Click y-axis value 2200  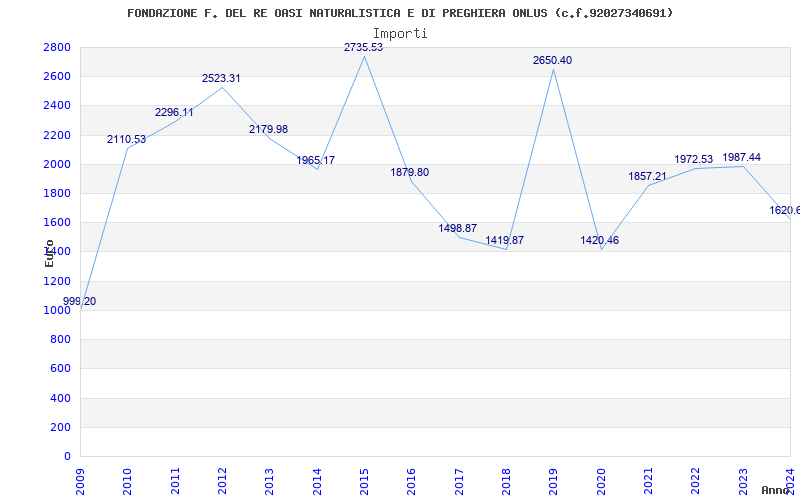(57, 135)
